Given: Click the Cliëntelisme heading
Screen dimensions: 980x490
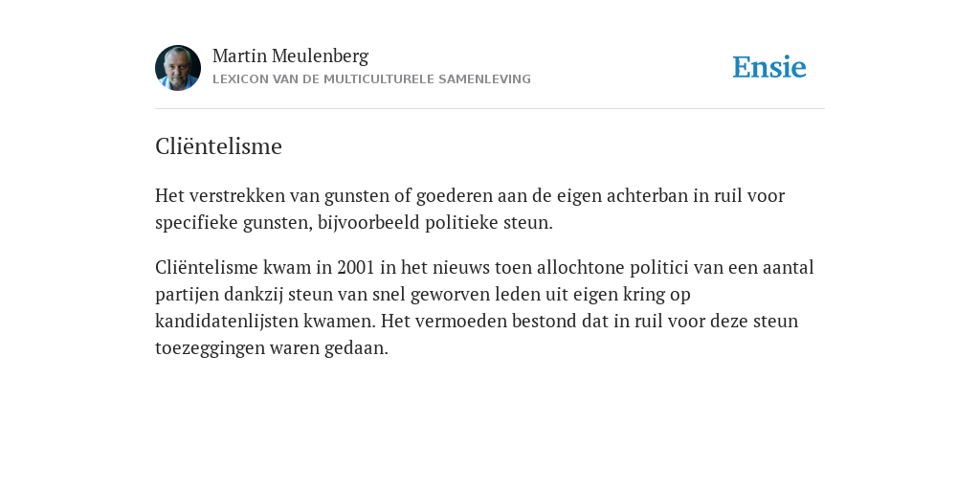Looking at the screenshot, I should [x=219, y=146].
